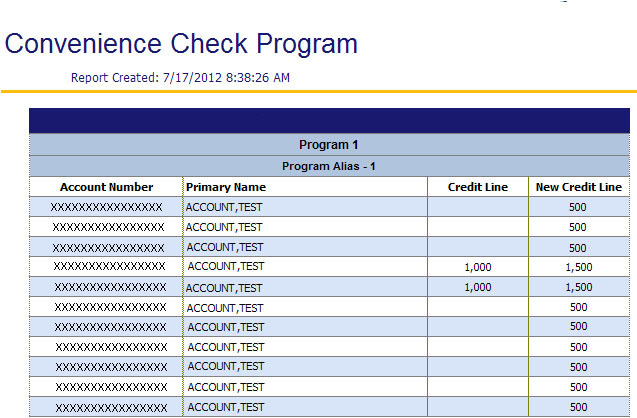Viewport: 637px width, 418px height.
Task: Click the New Credit Line column header
Action: tap(578, 187)
